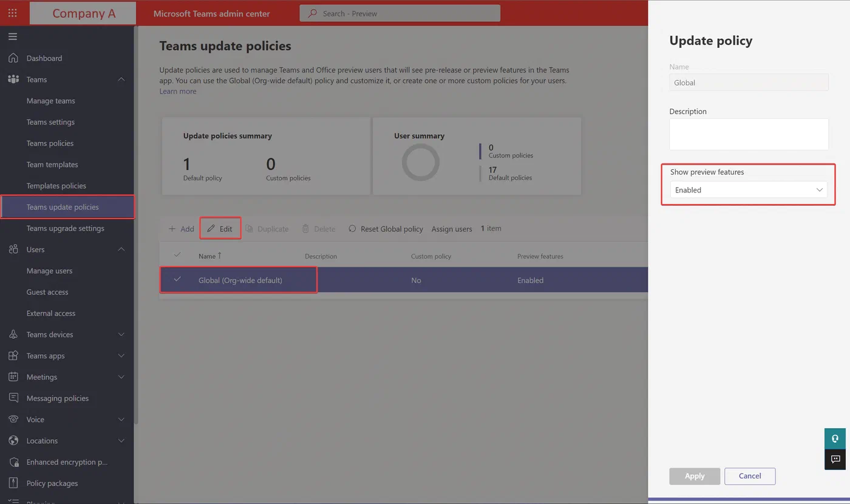Viewport: 850px width, 504px height.
Task: Click Assign users
Action: point(452,229)
